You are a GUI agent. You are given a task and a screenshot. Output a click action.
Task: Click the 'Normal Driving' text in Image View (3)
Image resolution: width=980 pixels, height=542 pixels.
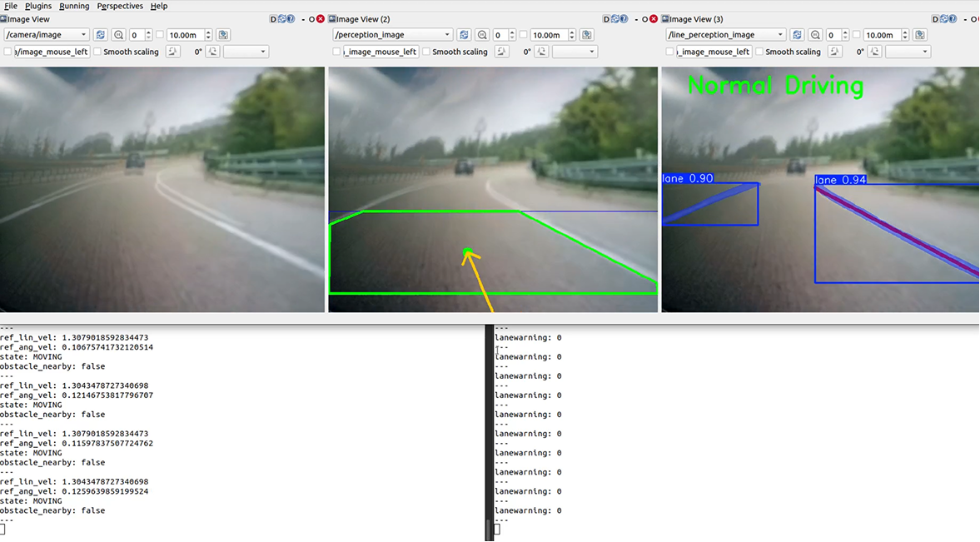coord(776,86)
